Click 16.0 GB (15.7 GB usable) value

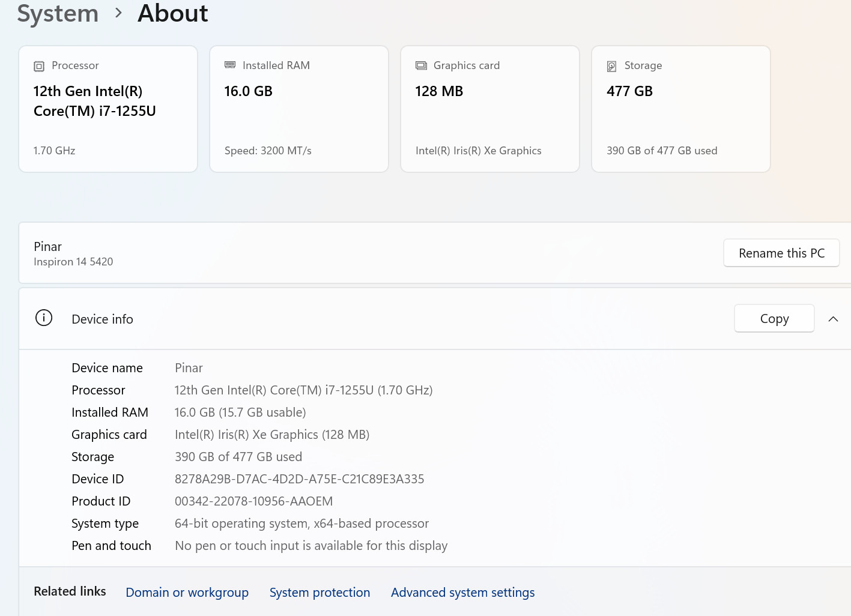(240, 412)
